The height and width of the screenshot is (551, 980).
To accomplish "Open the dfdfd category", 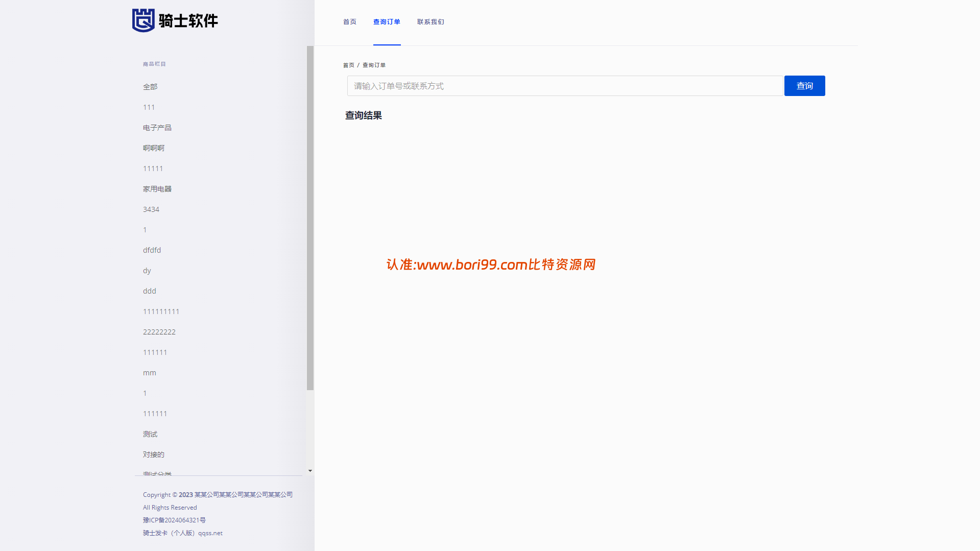I will 152,250.
